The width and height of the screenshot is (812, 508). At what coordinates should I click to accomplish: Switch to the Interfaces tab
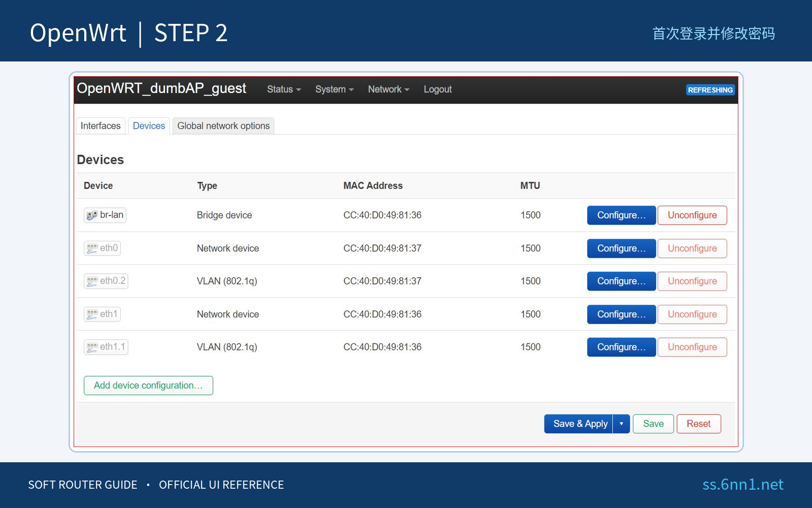click(100, 126)
